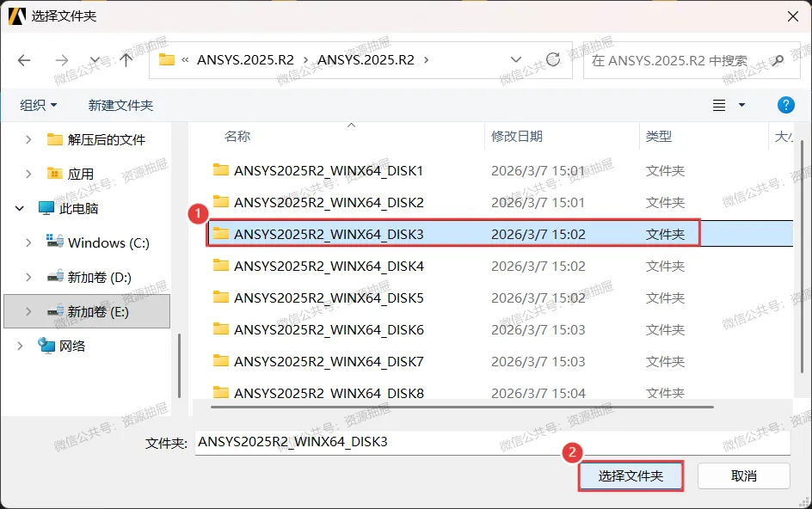Click navigation pane vertical scrollbar
812x509 pixels.
tap(179, 365)
